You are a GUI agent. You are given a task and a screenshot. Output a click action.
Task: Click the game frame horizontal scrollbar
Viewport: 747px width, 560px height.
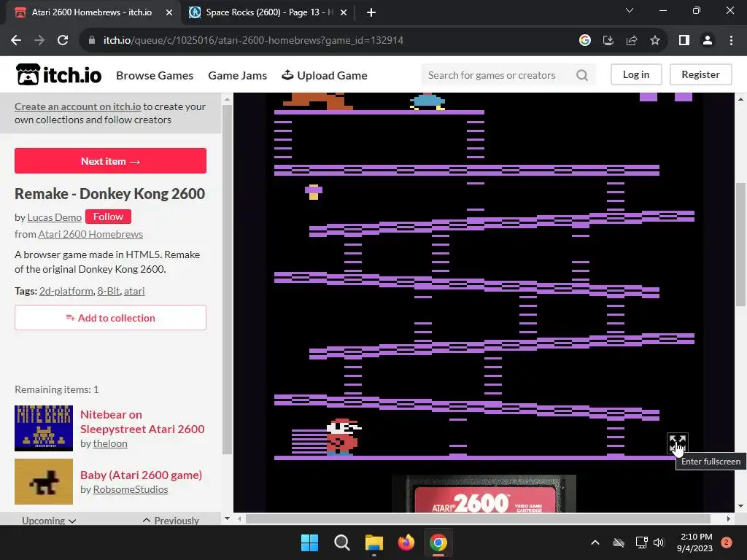(477, 518)
